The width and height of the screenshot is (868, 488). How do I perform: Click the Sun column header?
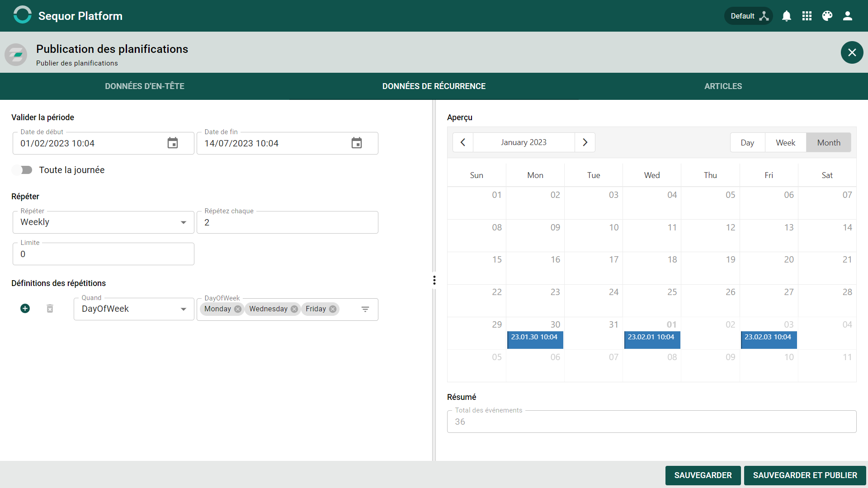[476, 175]
